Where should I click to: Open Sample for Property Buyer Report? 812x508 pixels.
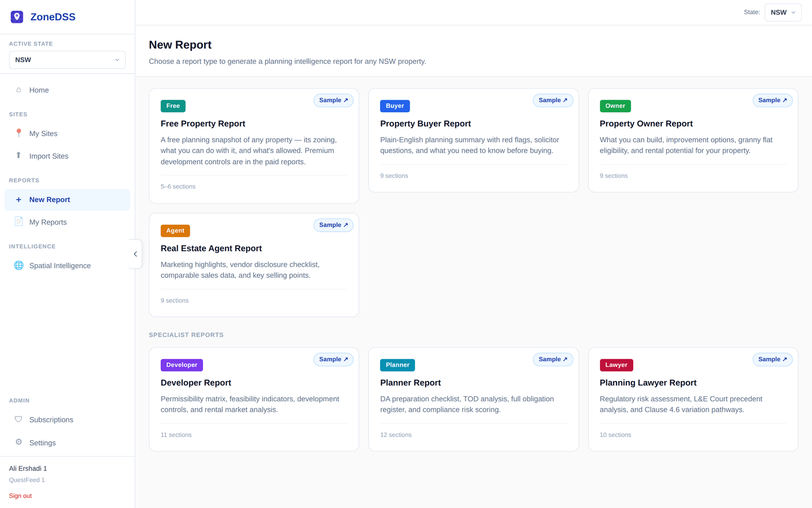click(x=553, y=100)
